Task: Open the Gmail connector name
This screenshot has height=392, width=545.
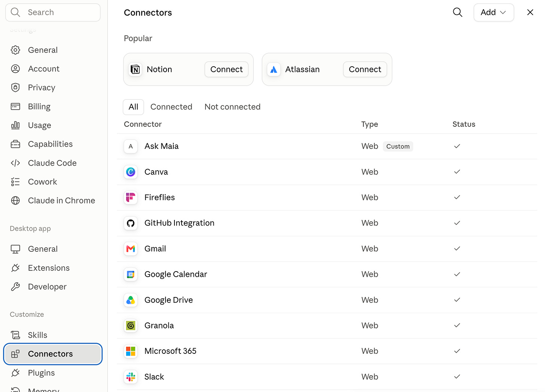Action: click(x=155, y=249)
